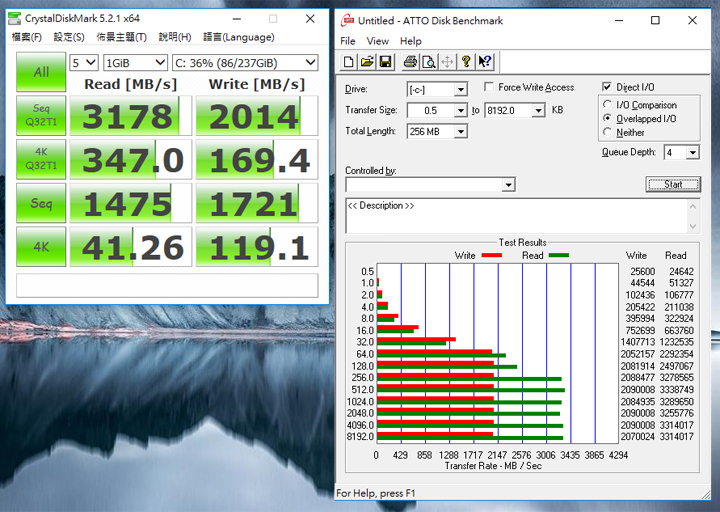Click the green All button
Screen dimensions: 720x512
coord(41,72)
